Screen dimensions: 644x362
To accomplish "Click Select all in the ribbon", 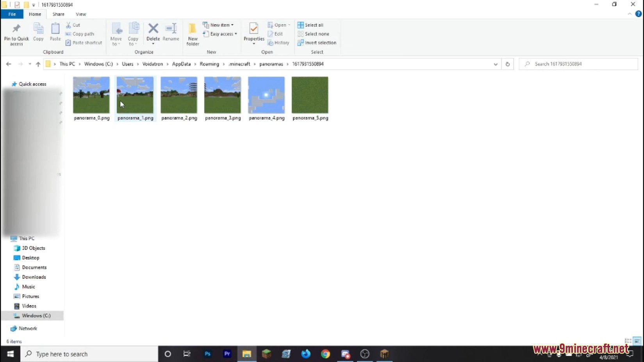I will [x=310, y=25].
